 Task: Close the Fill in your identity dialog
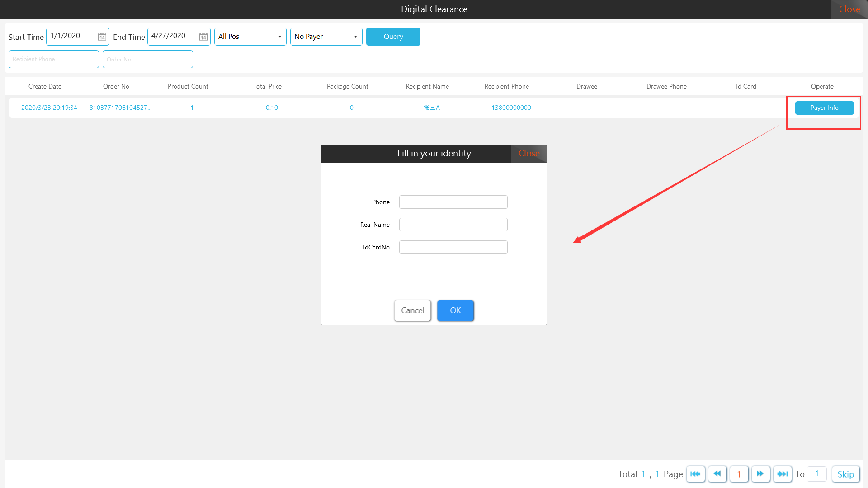click(528, 154)
